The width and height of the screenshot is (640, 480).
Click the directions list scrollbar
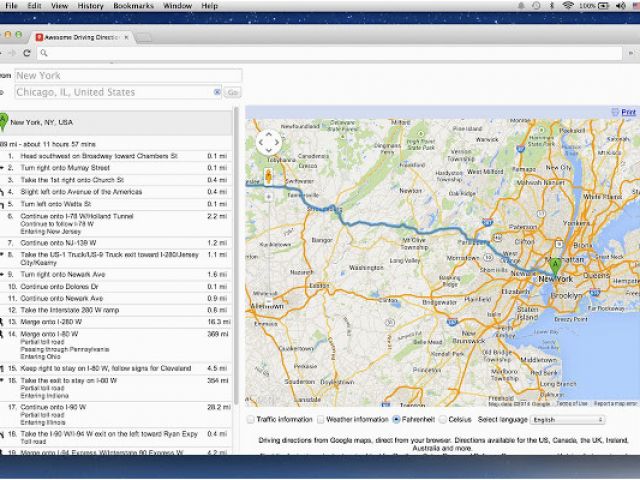click(236, 256)
